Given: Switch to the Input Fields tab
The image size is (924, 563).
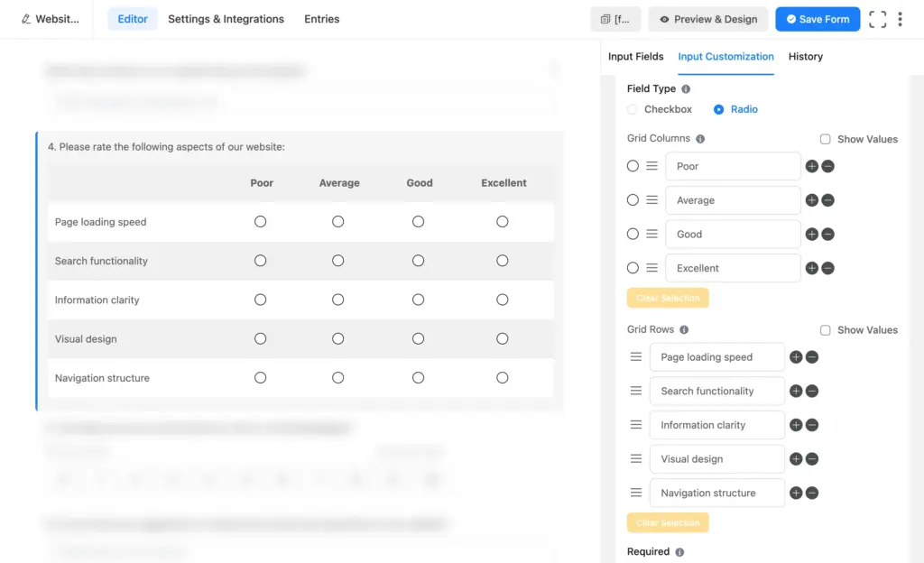Looking at the screenshot, I should coord(635,57).
